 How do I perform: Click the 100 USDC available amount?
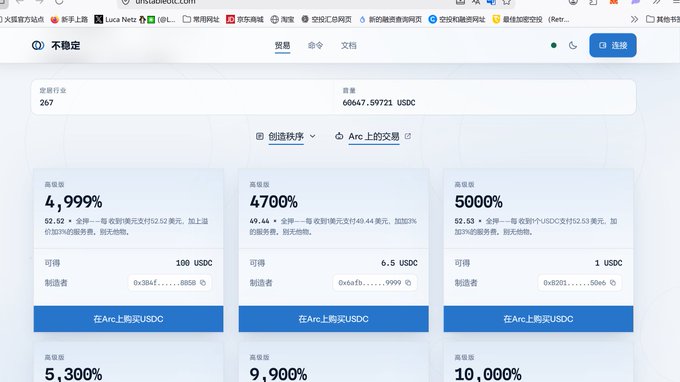(194, 263)
